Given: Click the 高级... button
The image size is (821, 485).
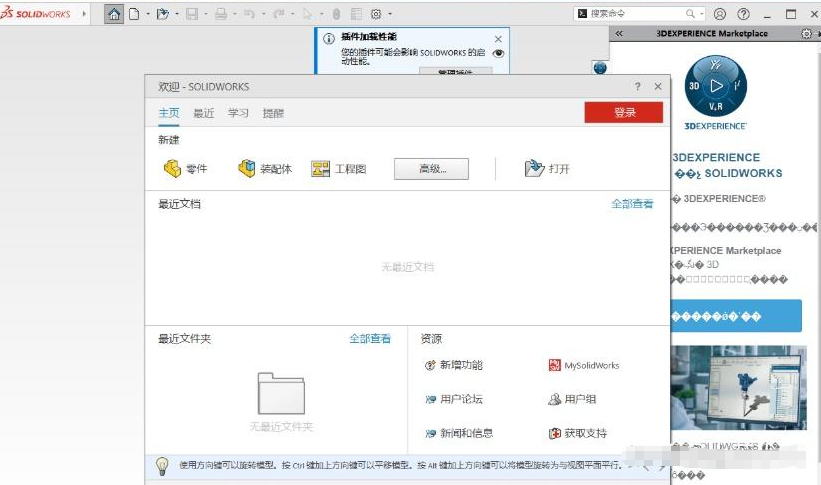Looking at the screenshot, I should (431, 169).
